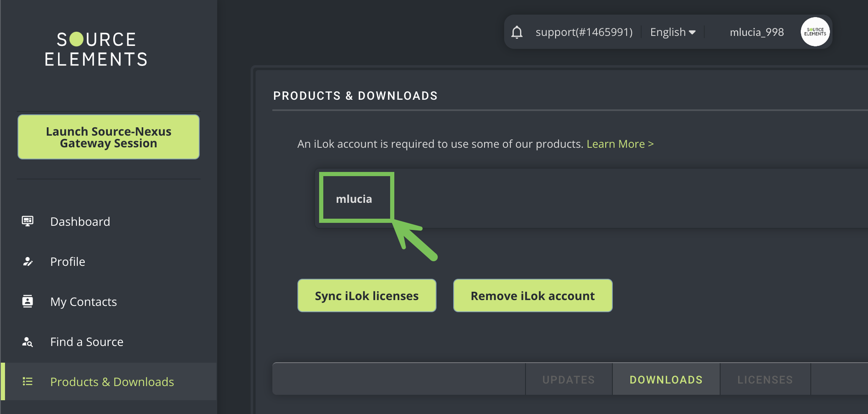Click the My Contacts address book icon
This screenshot has width=868, height=414.
coord(28,301)
